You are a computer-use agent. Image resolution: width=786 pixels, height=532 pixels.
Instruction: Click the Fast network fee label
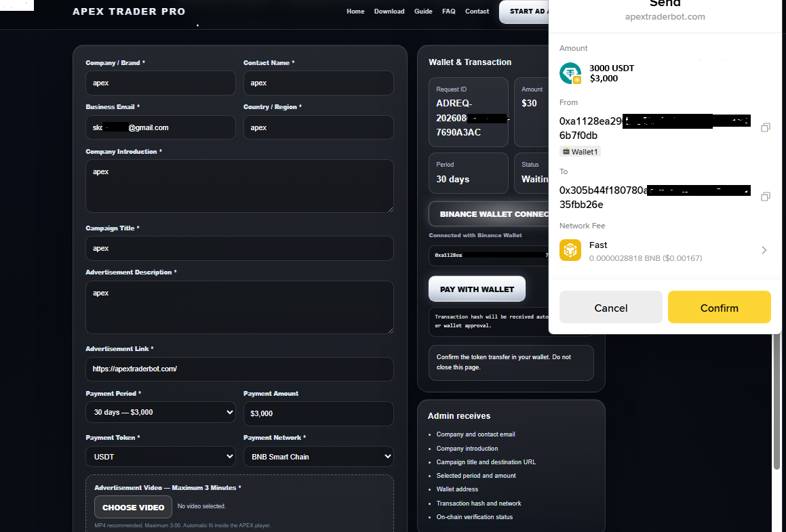[x=598, y=245]
